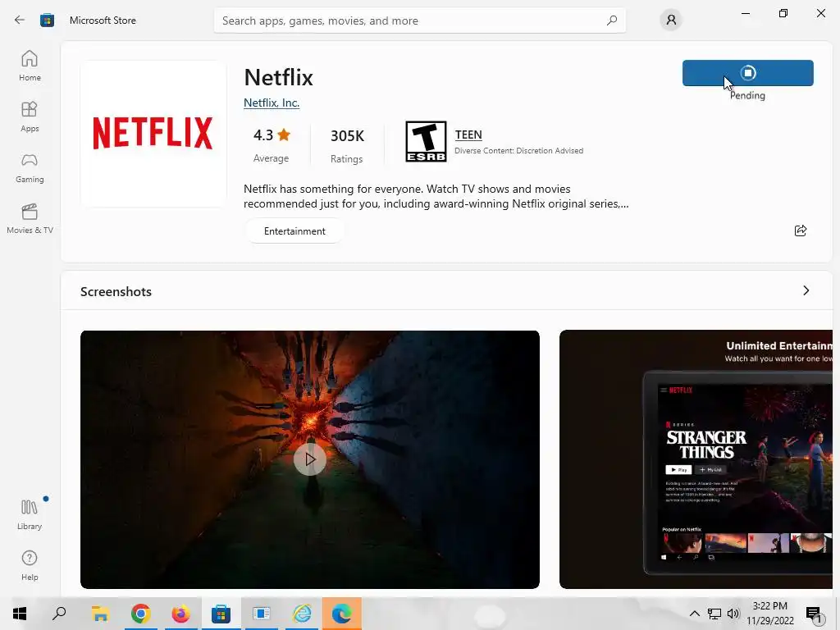
Task: Open the Library in the sidebar
Action: pos(30,514)
